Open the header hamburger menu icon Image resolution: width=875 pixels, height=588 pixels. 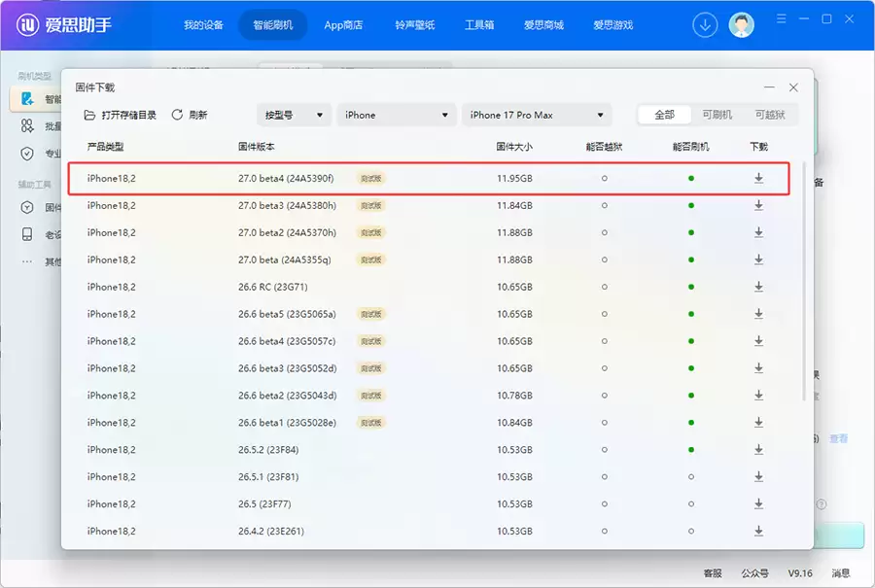click(x=782, y=19)
